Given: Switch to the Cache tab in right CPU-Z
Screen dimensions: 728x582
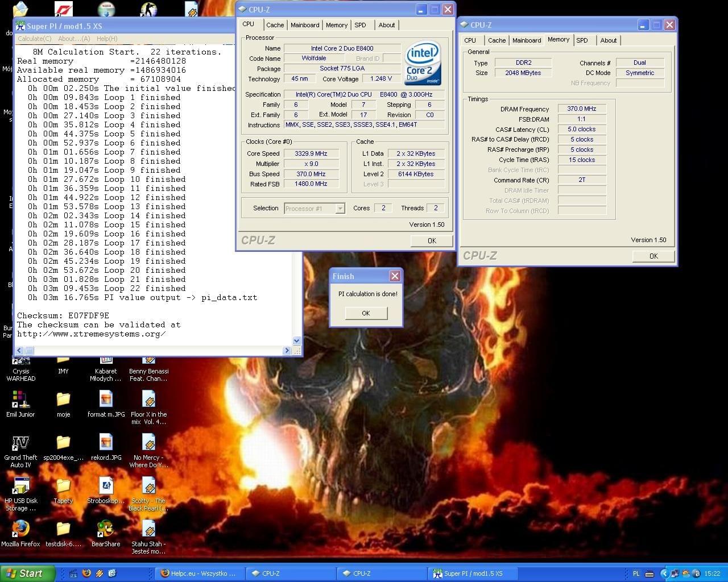Looking at the screenshot, I should click(x=497, y=40).
